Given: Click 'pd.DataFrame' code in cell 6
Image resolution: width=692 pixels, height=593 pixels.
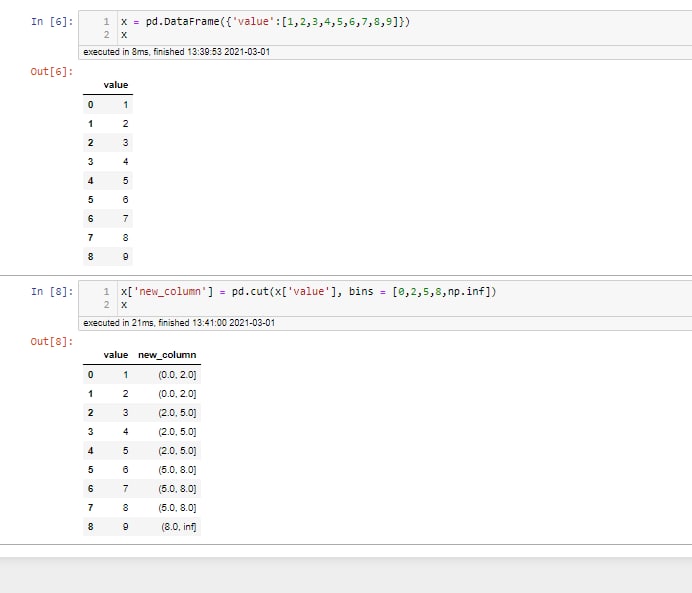Looking at the screenshot, I should tap(183, 22).
